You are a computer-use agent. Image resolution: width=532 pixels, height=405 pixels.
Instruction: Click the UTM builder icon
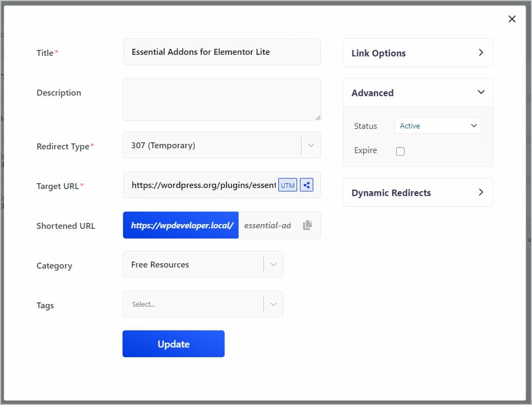[x=287, y=185]
